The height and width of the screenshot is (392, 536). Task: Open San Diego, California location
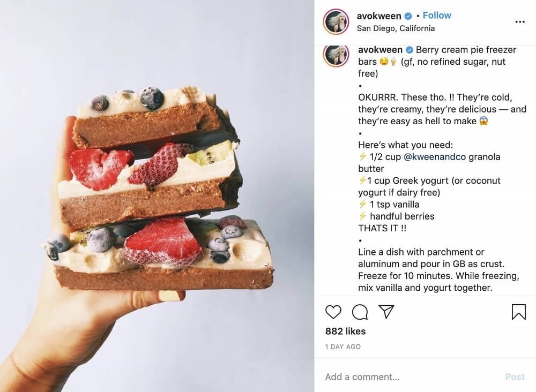click(x=396, y=28)
